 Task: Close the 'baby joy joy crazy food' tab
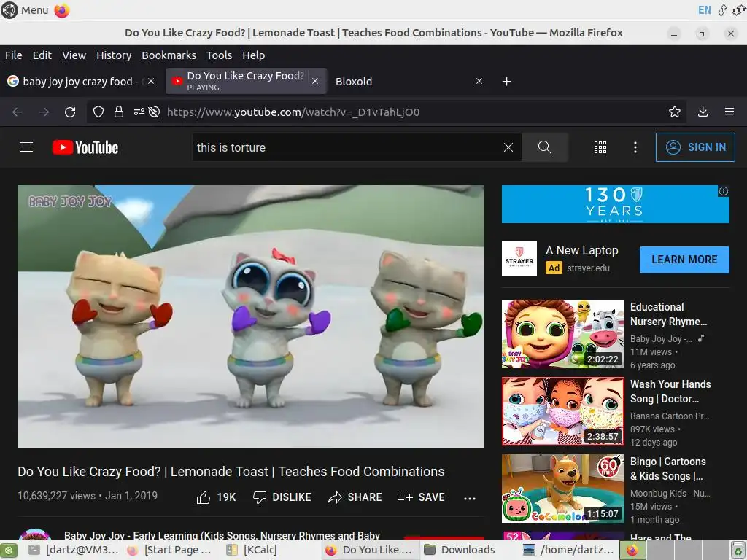coord(151,81)
